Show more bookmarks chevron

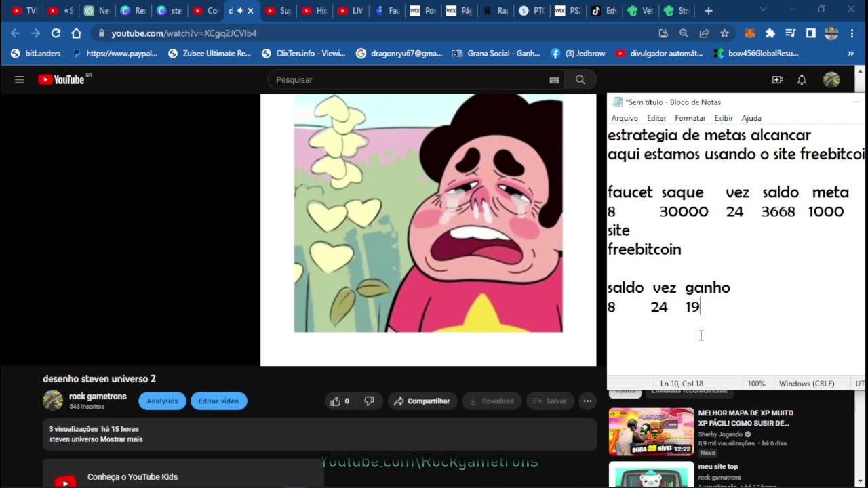850,53
